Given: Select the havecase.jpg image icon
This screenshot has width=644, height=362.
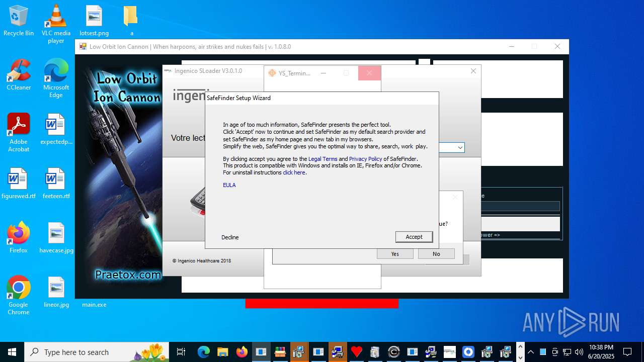Looking at the screenshot, I should [x=56, y=238].
